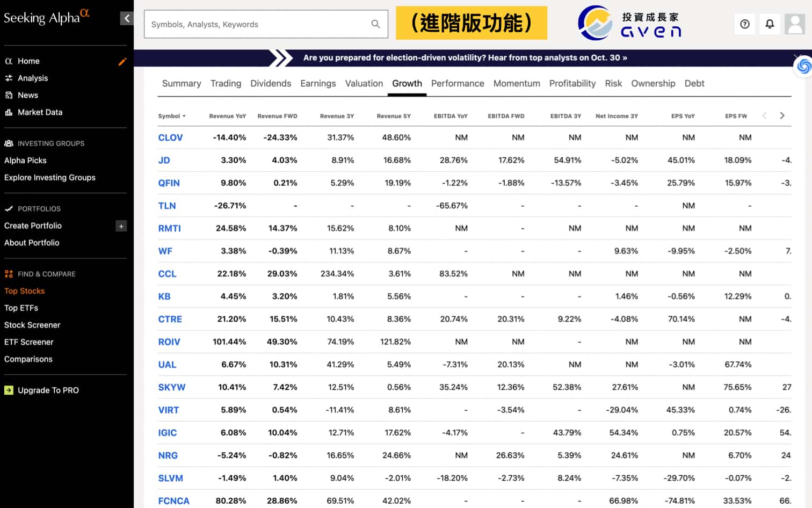Open Analysis in sidebar
This screenshot has width=812, height=508.
[x=33, y=78]
